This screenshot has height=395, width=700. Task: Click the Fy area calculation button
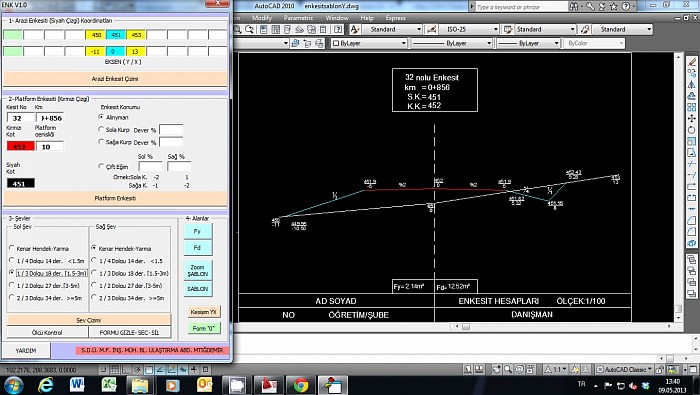coord(198,232)
